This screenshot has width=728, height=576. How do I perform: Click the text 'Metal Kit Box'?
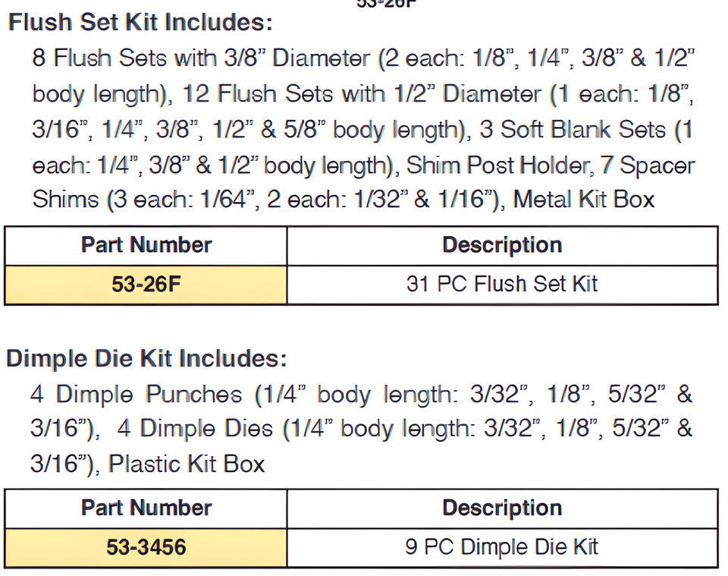coord(584,200)
